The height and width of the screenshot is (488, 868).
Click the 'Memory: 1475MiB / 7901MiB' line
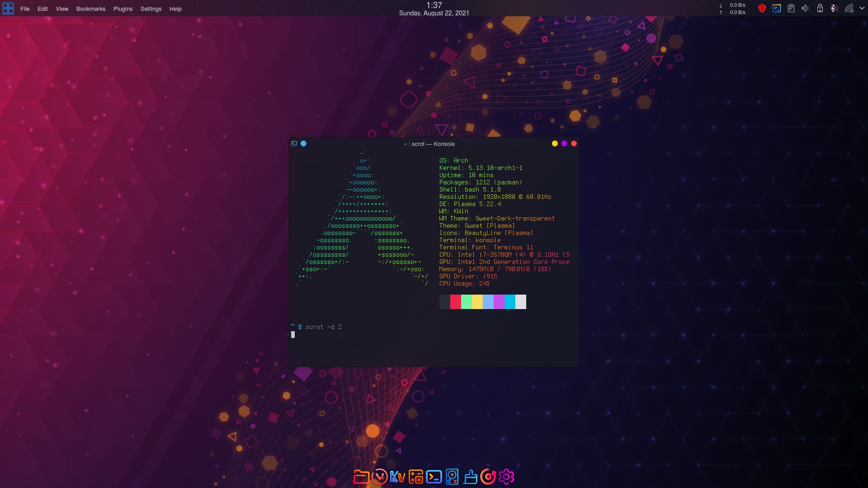pos(495,269)
